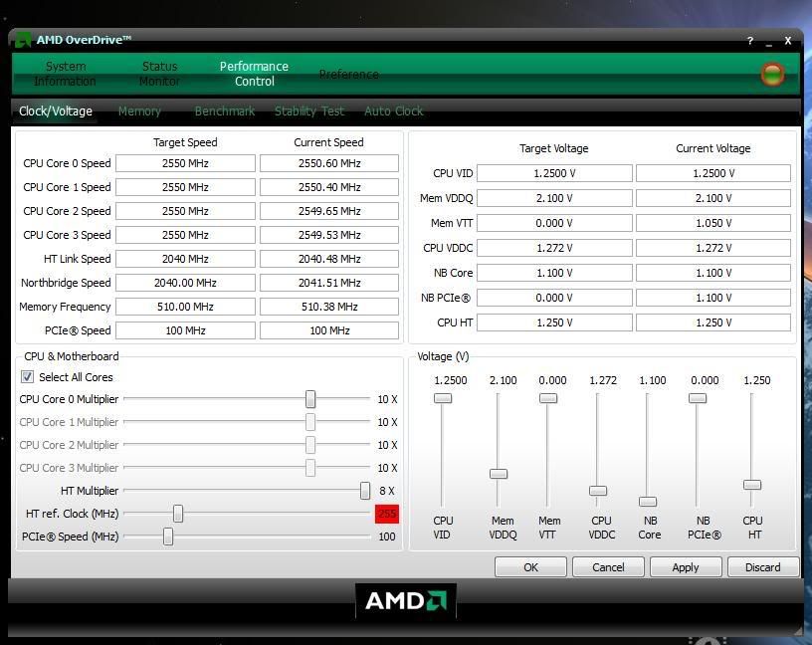Click the Mem VDDQ vertical voltage slider
Screen dimensions: 812x645
(499, 474)
